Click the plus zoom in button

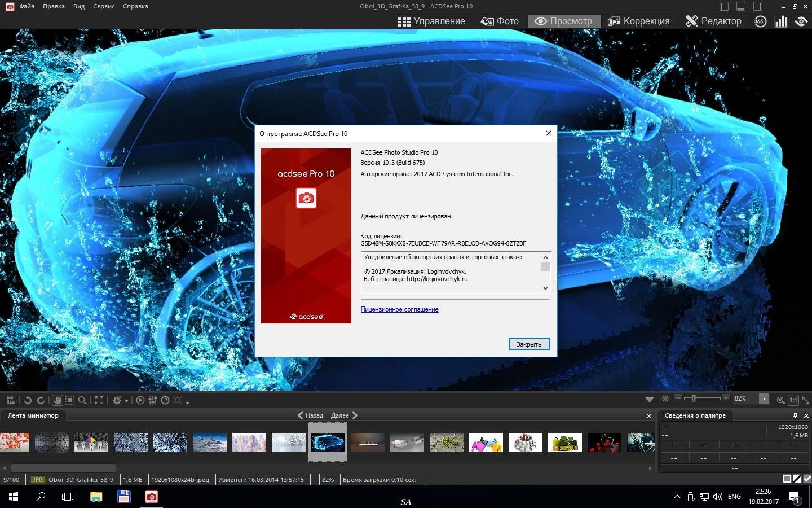[x=726, y=398]
